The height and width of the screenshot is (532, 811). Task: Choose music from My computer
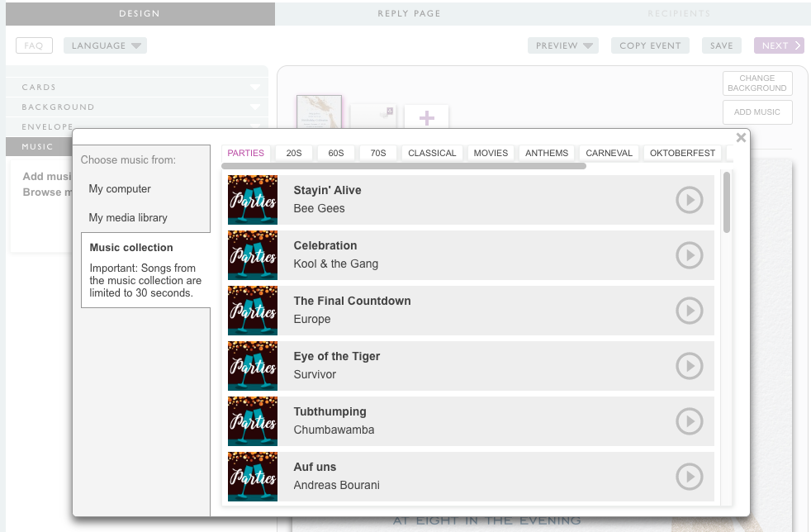[120, 189]
